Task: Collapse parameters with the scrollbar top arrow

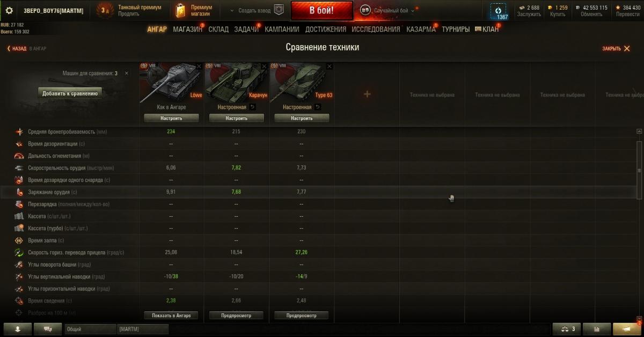Action: tap(639, 131)
